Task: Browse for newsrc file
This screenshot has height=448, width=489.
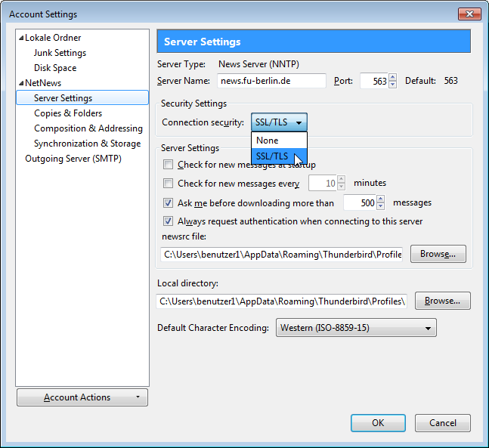Action: tap(438, 254)
